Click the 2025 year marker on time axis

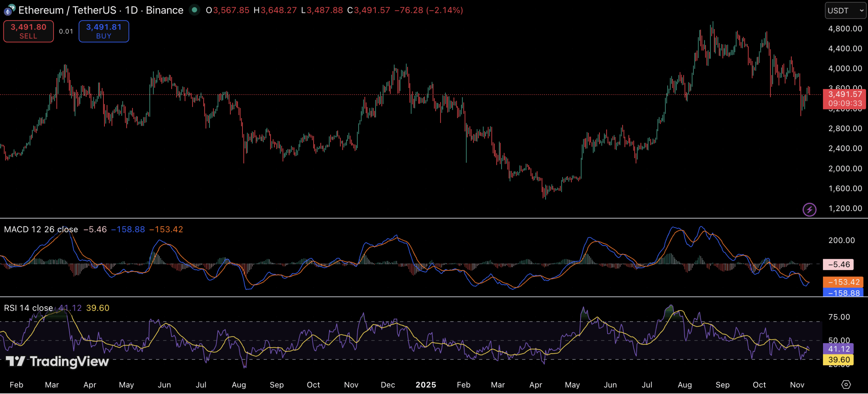[426, 385]
